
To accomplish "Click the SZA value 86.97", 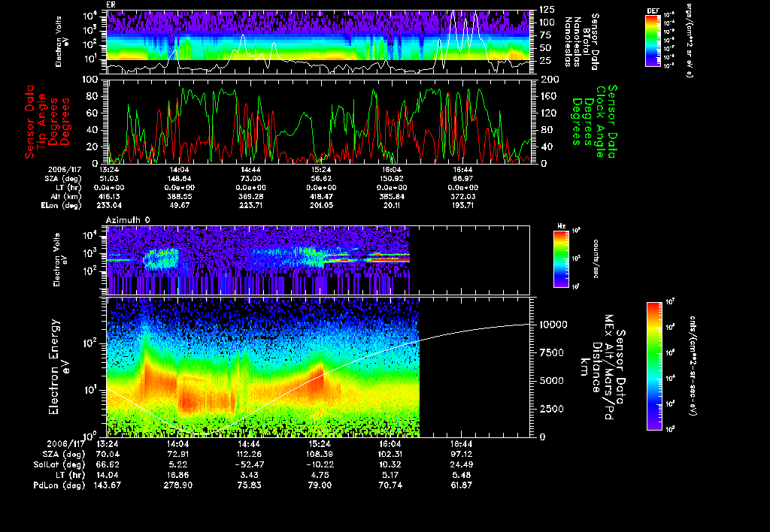I will point(462,179).
